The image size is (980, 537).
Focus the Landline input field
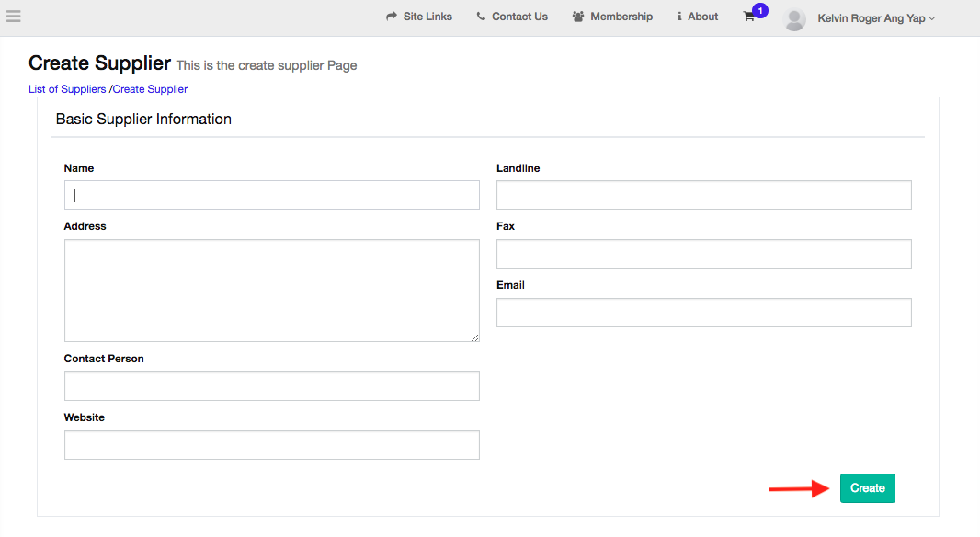click(x=704, y=195)
